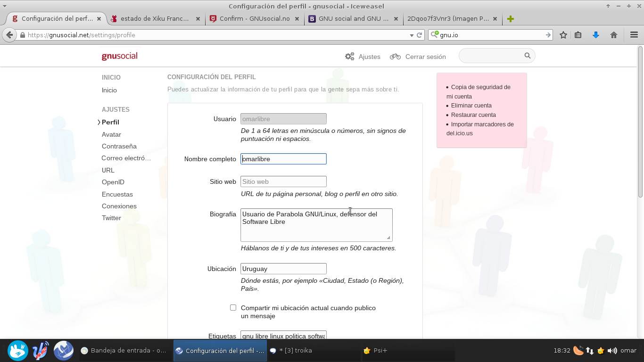Open the downloads arrow icon
Image resolution: width=644 pixels, height=362 pixels.
596,35
